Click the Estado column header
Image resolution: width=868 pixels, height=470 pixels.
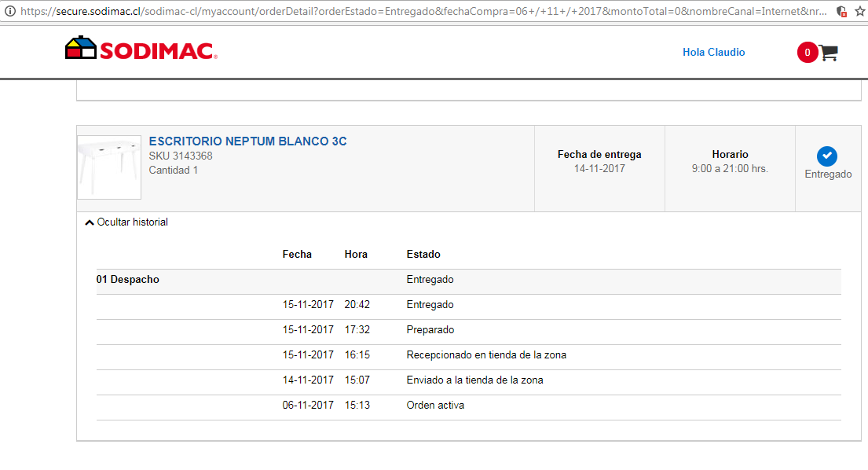(423, 254)
